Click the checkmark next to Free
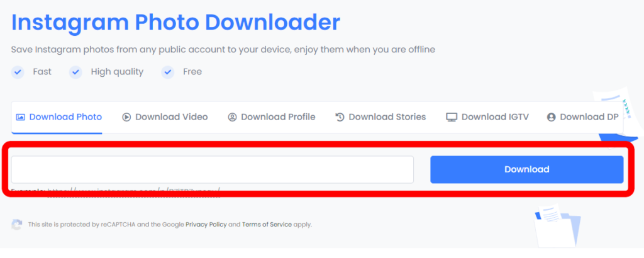This screenshot has width=644, height=258. [168, 72]
